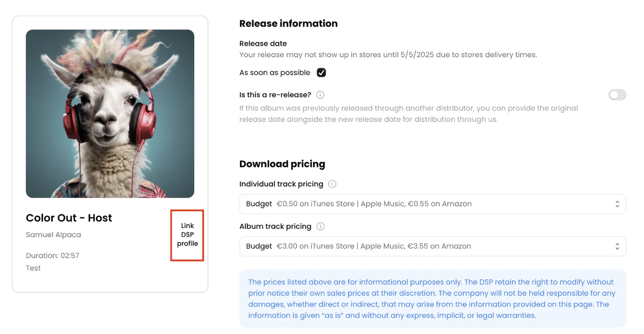Click the Release date label
Screen dimensions: 644x334
click(263, 43)
